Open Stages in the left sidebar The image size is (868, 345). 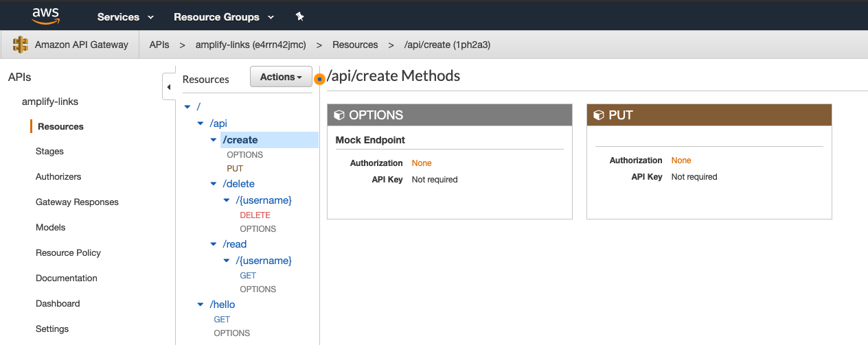tap(49, 151)
